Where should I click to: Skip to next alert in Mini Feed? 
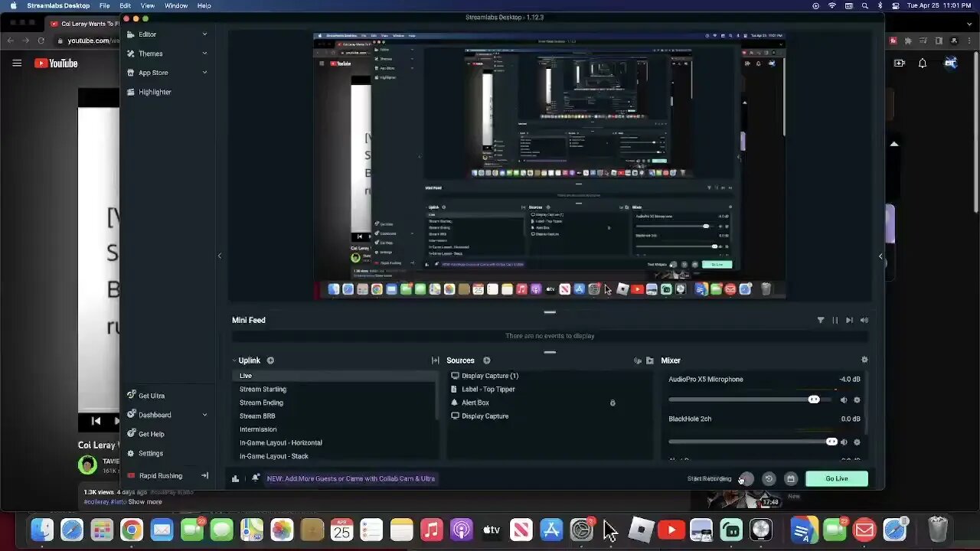(849, 320)
